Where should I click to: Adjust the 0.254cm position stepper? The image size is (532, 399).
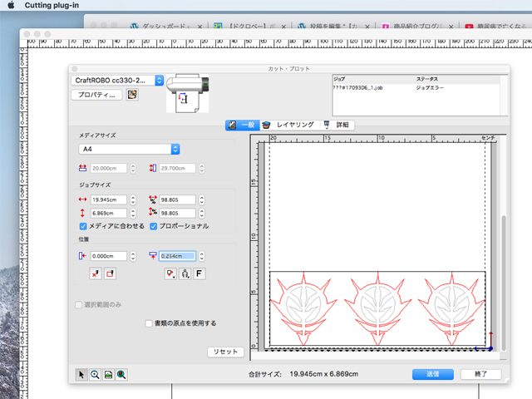tap(201, 256)
